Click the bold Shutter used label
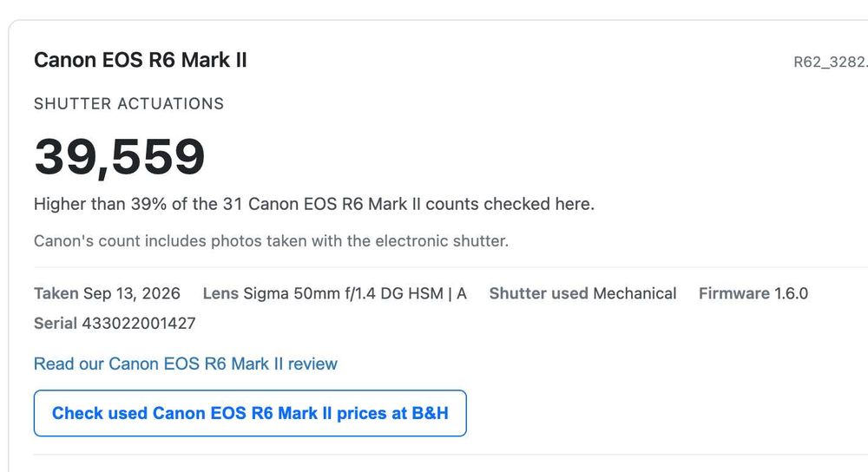 coord(539,293)
